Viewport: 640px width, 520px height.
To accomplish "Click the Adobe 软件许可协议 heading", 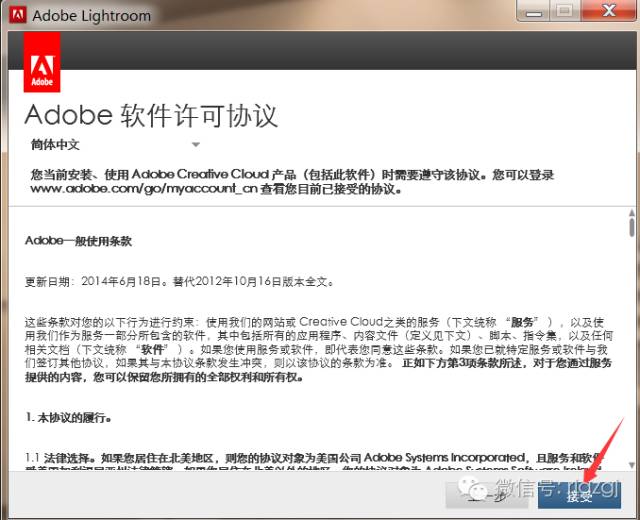I will [x=150, y=113].
